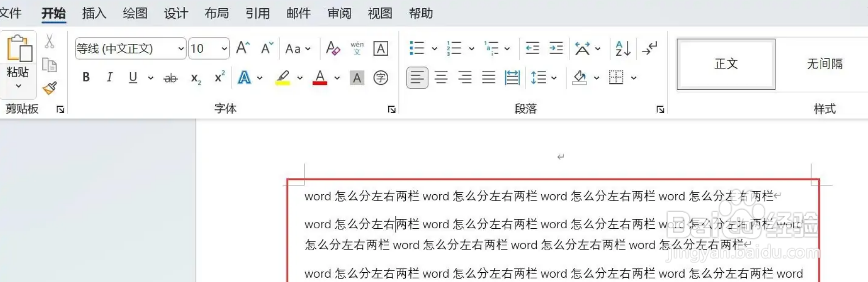
Task: Open font size dropdown showing 10
Action: point(224,49)
